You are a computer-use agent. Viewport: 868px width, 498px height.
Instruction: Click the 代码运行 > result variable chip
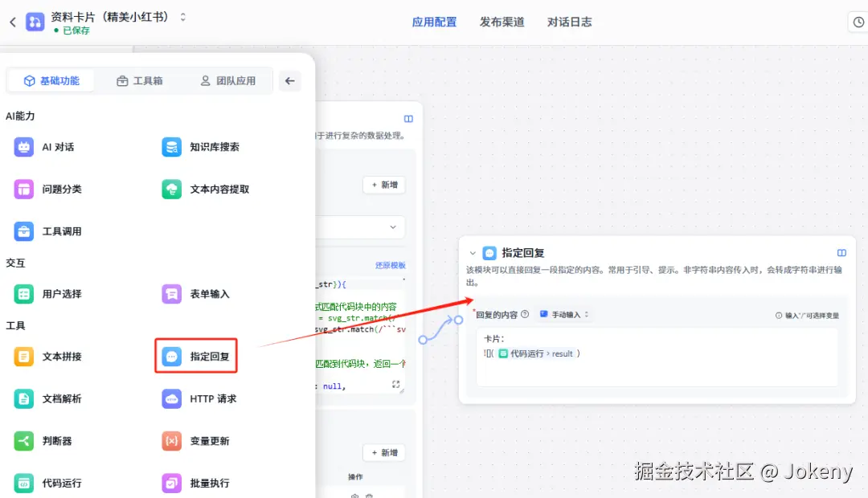(x=536, y=353)
